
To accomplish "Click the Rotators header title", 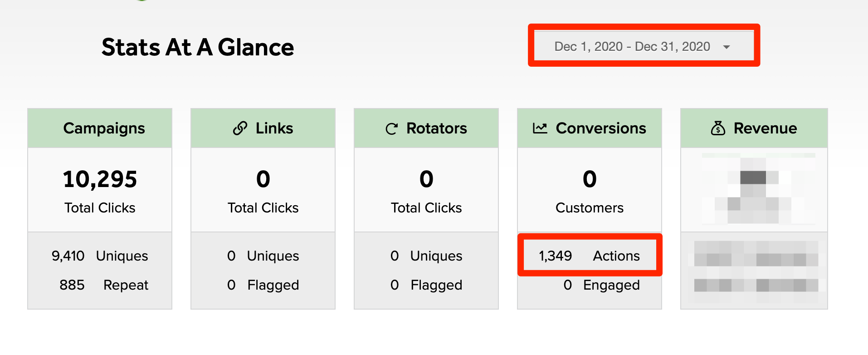I will (x=436, y=128).
